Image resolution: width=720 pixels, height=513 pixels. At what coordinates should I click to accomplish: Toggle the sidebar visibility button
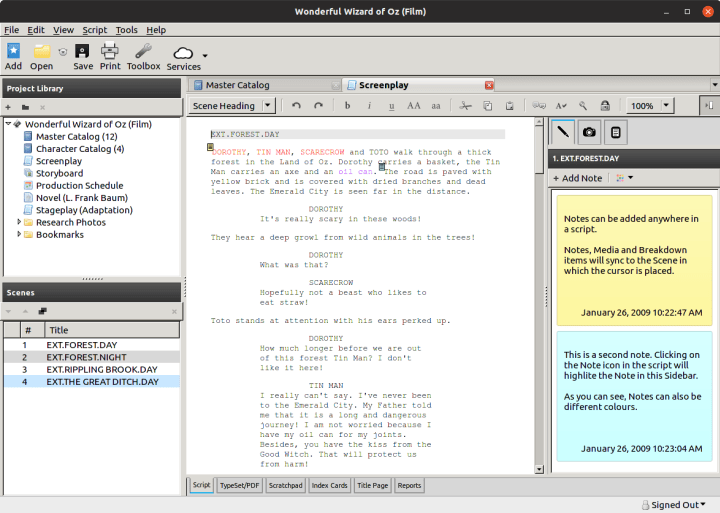[709, 106]
